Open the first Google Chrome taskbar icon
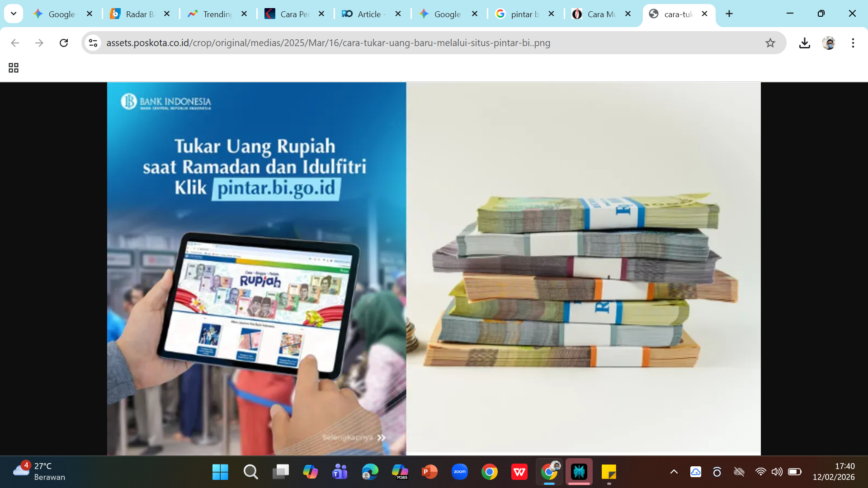868x488 pixels. pyautogui.click(x=490, y=472)
